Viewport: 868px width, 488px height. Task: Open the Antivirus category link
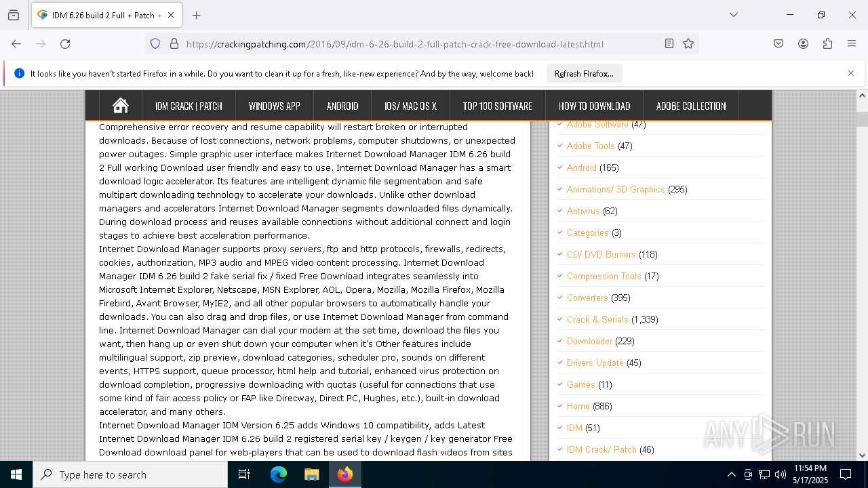(583, 211)
